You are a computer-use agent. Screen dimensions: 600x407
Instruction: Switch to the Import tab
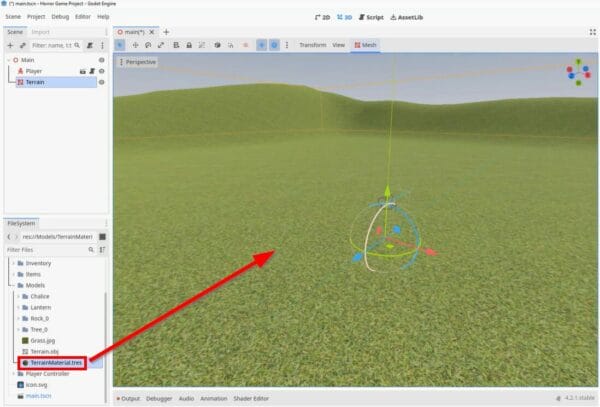(x=40, y=31)
